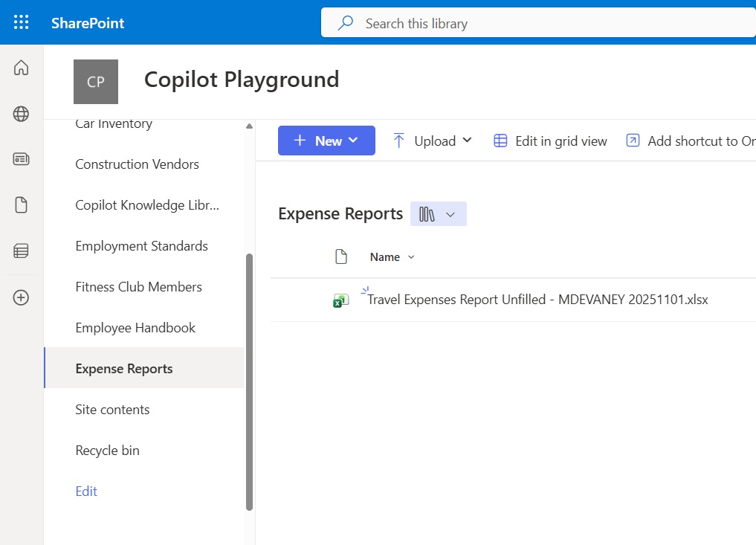This screenshot has height=545, width=756.
Task: Click Edit in grid view
Action: tap(551, 141)
